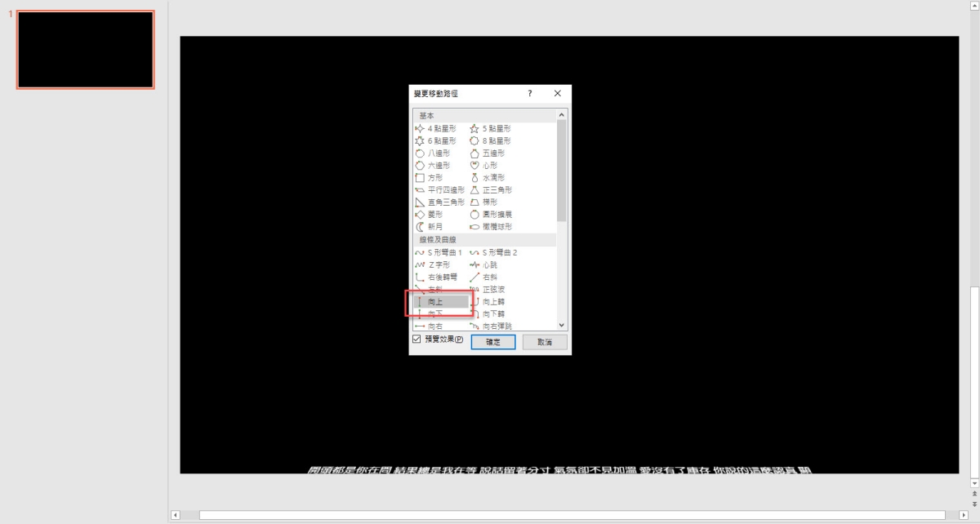Confirm with the 確定 button
The image size is (980, 524).
point(493,342)
